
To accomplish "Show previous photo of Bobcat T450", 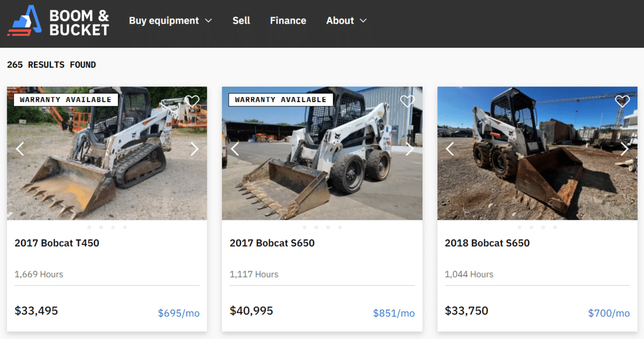I will [x=20, y=149].
